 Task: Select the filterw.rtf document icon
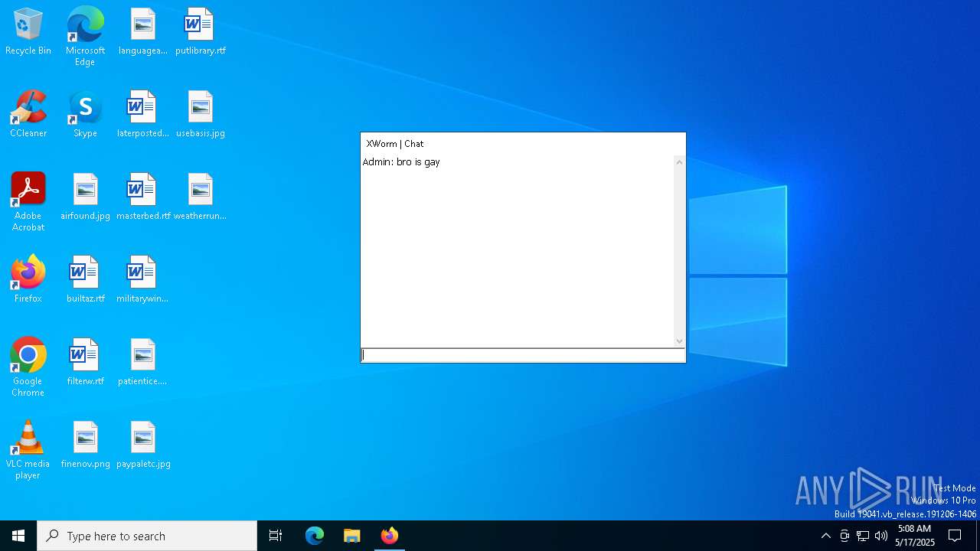[x=85, y=363]
